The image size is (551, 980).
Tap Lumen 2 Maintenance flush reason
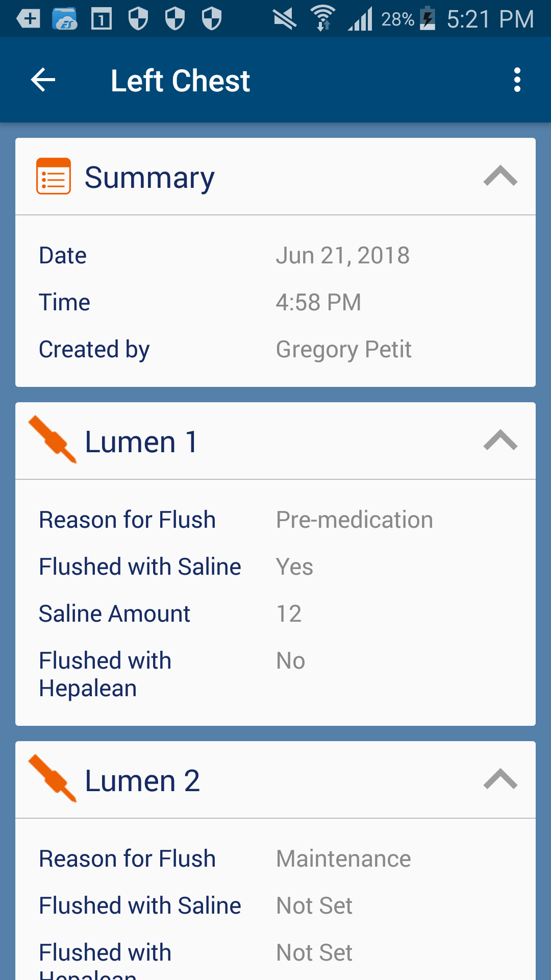click(x=343, y=859)
